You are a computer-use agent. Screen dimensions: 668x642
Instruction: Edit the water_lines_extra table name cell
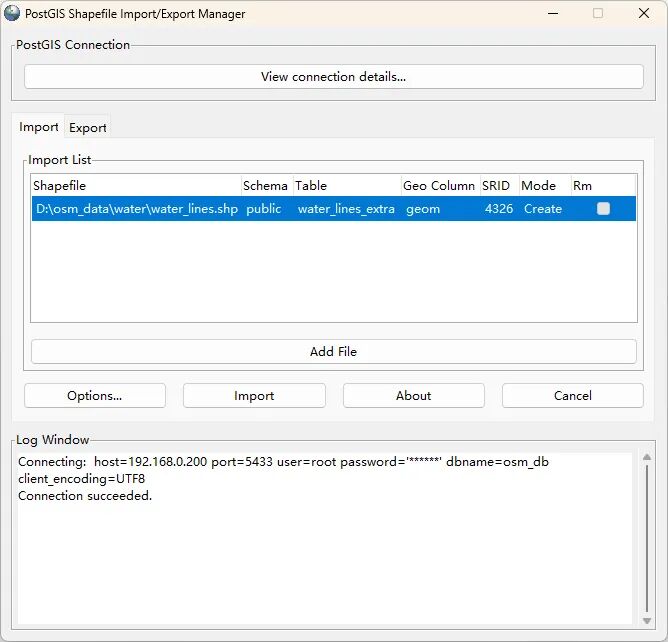[347, 209]
